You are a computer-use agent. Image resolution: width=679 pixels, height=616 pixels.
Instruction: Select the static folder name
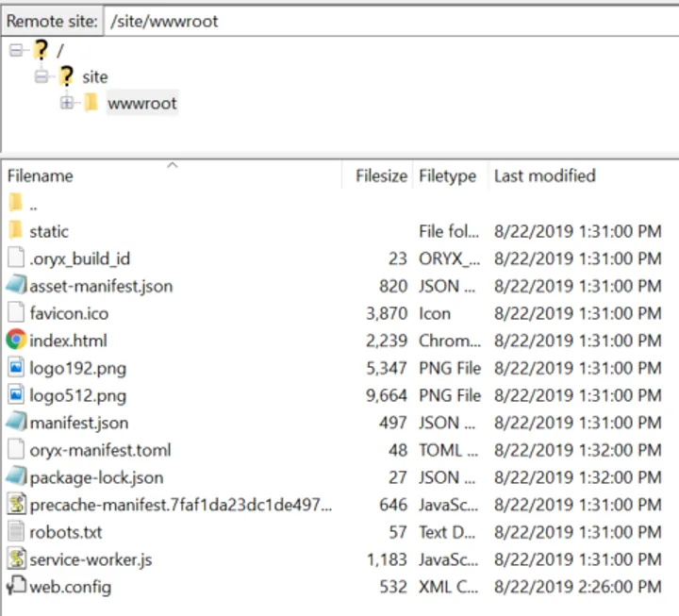[49, 231]
